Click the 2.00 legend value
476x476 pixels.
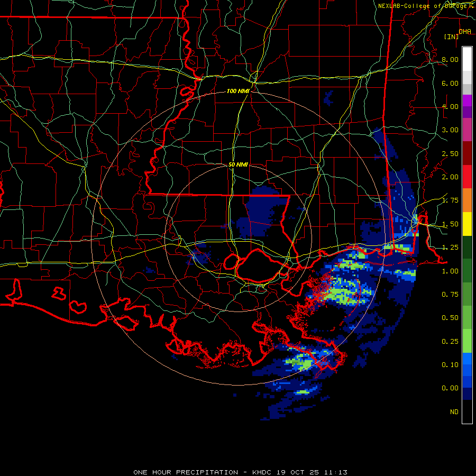coord(450,177)
